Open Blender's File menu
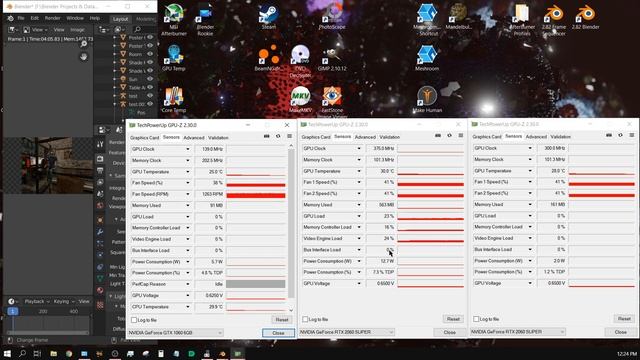Viewport: 640px width, 360px height. [x=21, y=18]
